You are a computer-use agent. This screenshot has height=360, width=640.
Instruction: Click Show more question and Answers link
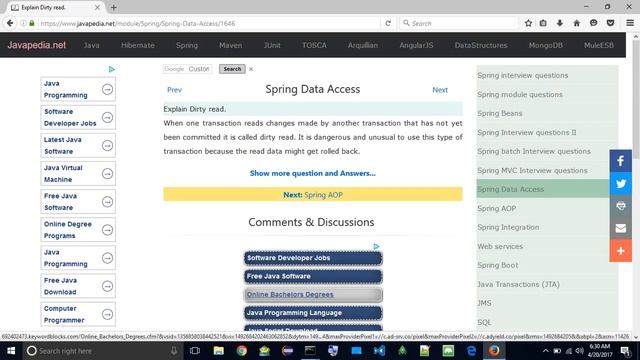313,173
